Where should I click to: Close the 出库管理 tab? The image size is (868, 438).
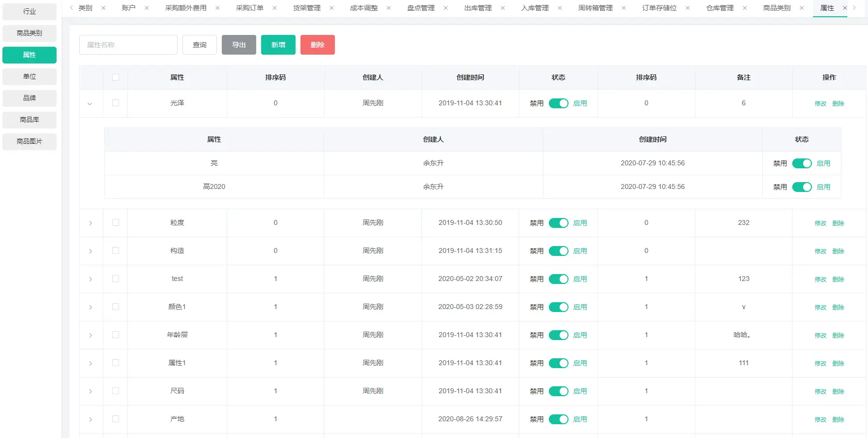pos(503,8)
